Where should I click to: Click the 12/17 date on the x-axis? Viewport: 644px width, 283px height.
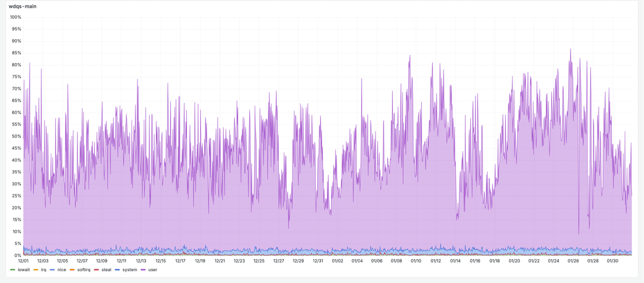click(180, 261)
